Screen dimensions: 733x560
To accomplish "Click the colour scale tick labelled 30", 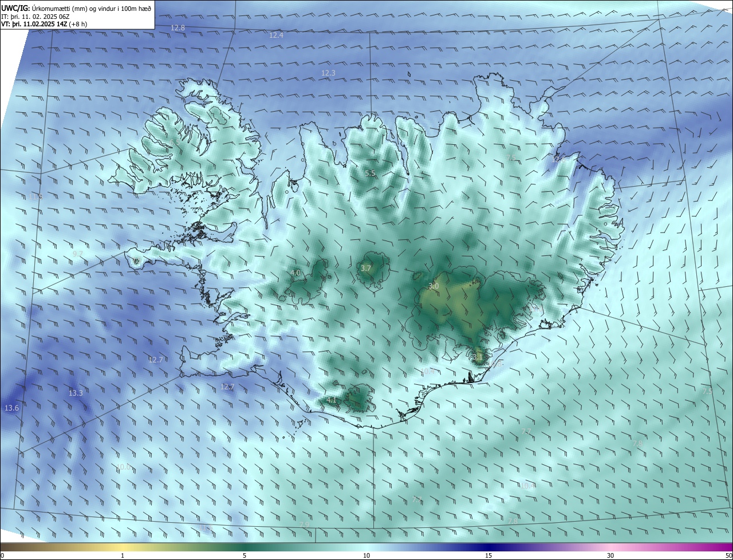I will pyautogui.click(x=610, y=555).
